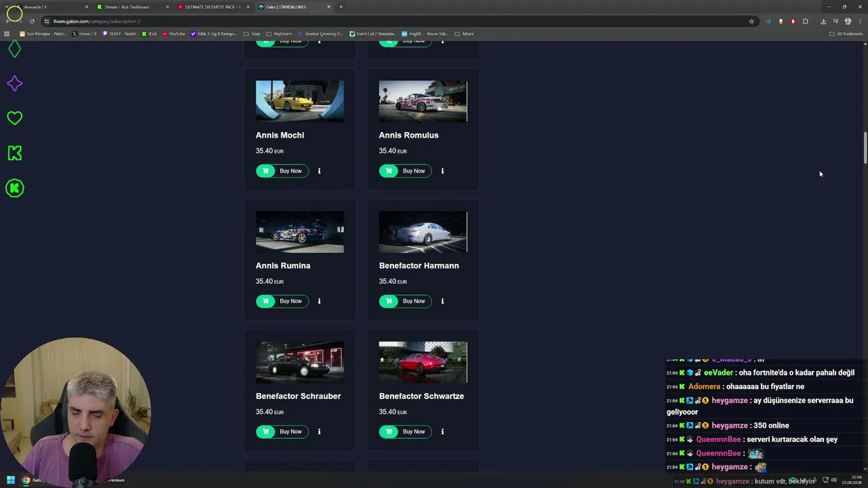Close the Gabz | STANDALONES tab
The width and height of the screenshot is (868, 488).
(329, 7)
